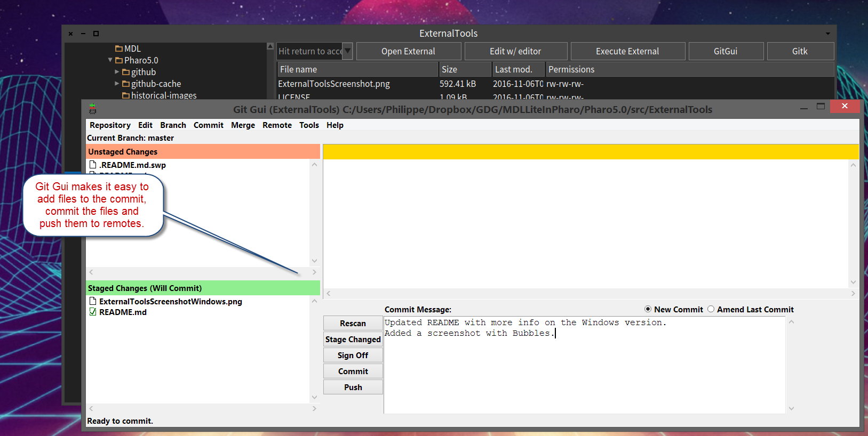Click the ExternalTools window close icon
Image resolution: width=868 pixels, height=436 pixels.
[70, 34]
